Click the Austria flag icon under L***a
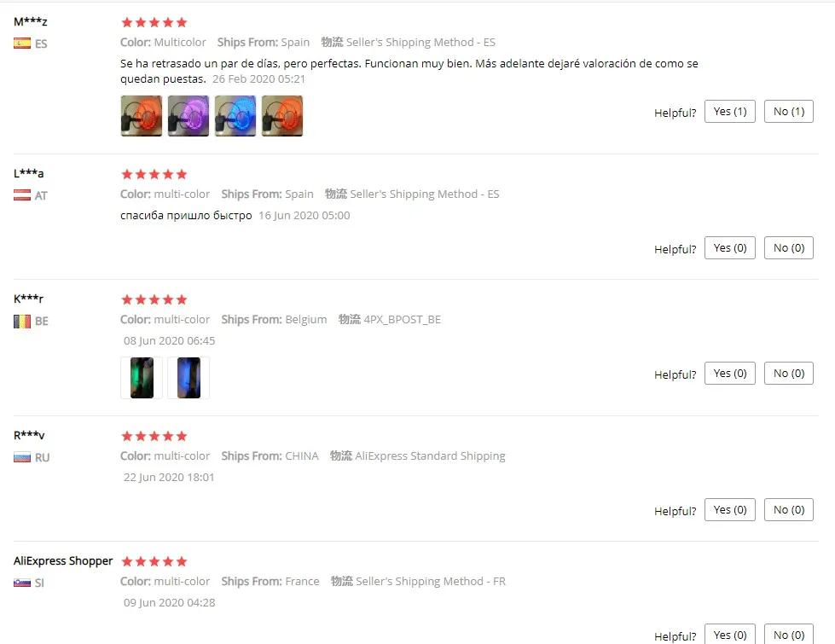 click(x=22, y=195)
